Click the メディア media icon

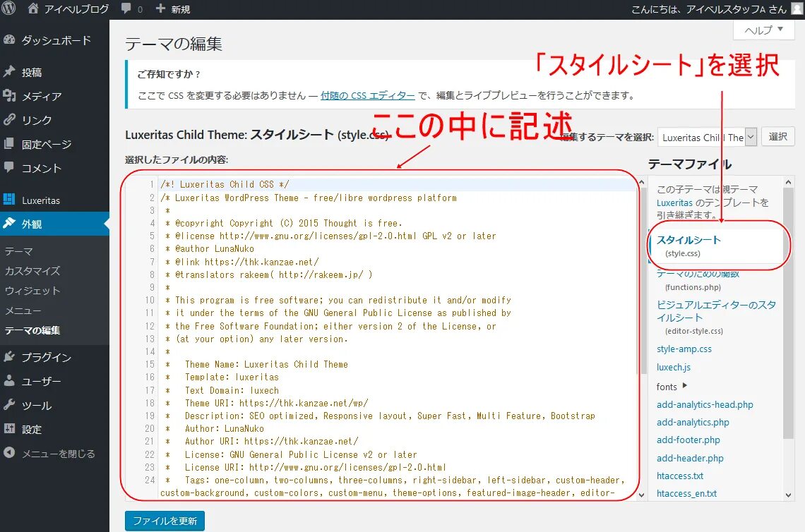click(9, 95)
